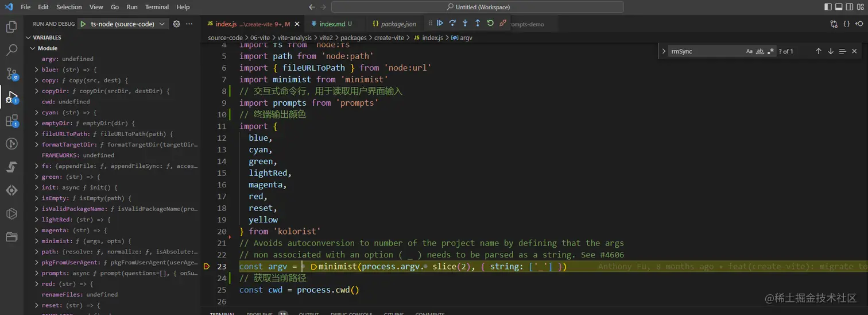Open launch.json via the gear icon
The height and width of the screenshot is (315, 868).
coord(176,24)
